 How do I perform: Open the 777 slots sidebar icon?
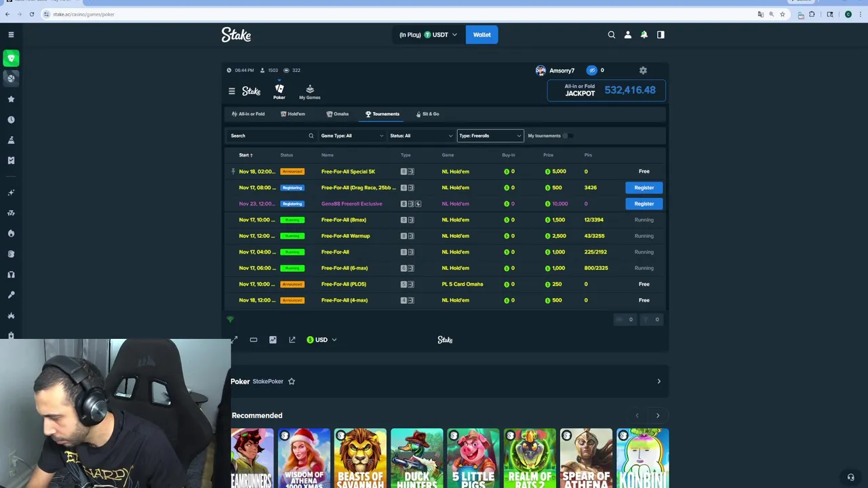coord(11,213)
